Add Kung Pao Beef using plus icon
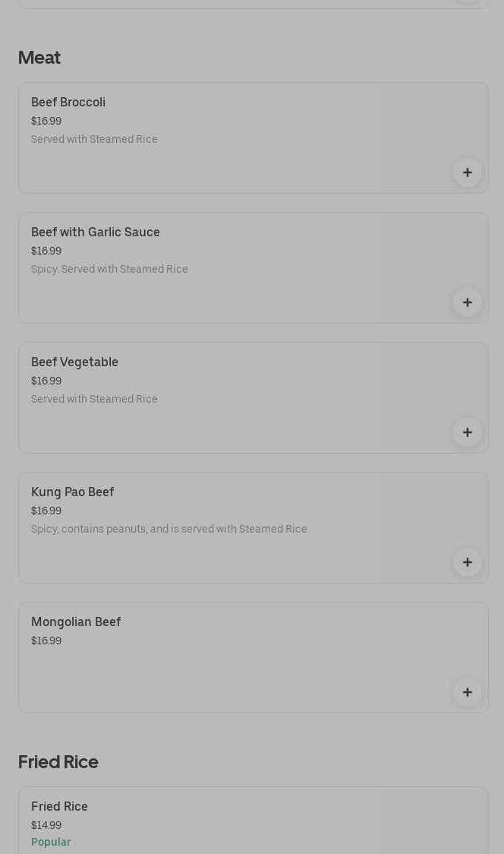 pyautogui.click(x=468, y=562)
